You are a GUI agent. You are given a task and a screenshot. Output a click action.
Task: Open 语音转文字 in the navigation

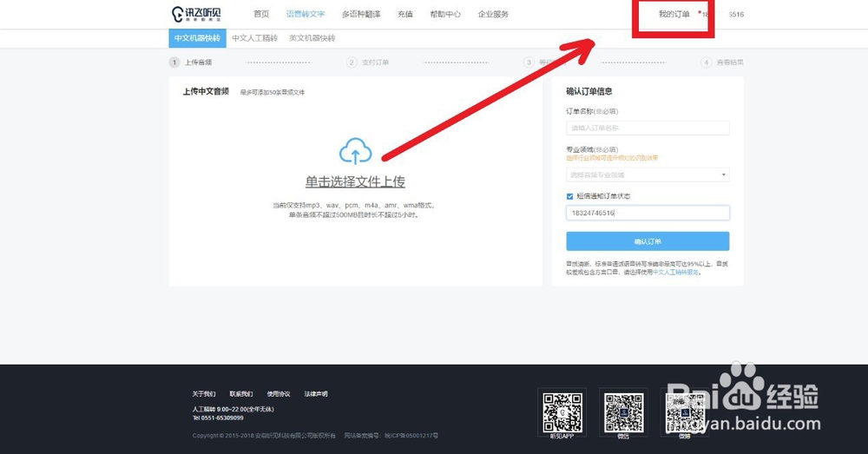point(306,15)
